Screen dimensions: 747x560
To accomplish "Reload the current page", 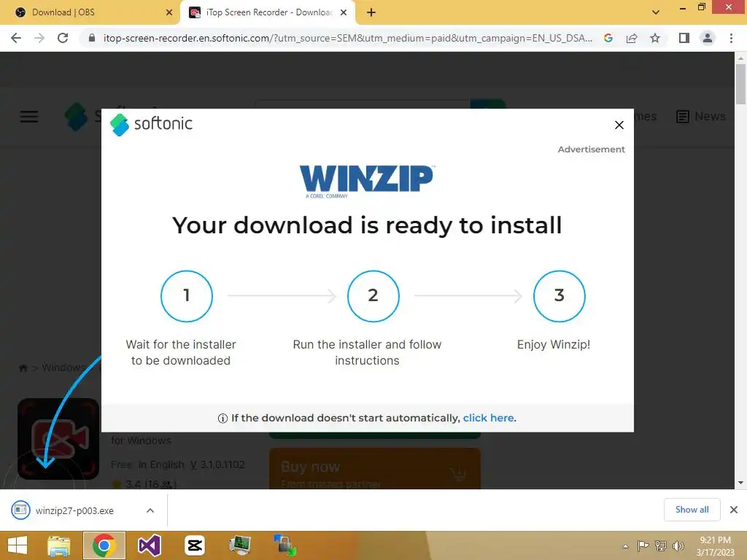I will (x=63, y=38).
